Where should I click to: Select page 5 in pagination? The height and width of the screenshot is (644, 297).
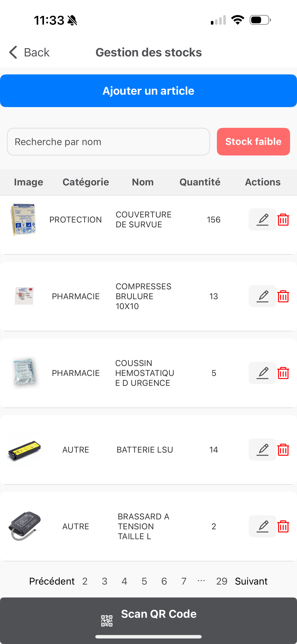pos(144,581)
